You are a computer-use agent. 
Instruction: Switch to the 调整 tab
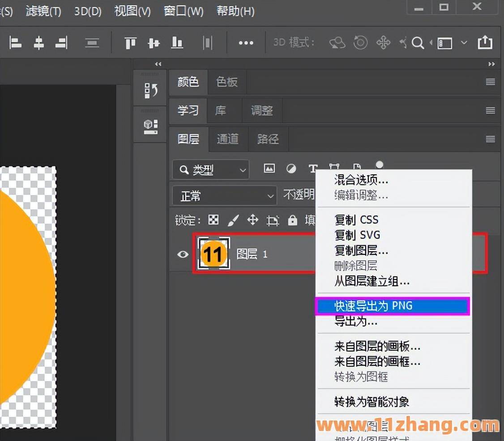coord(262,110)
